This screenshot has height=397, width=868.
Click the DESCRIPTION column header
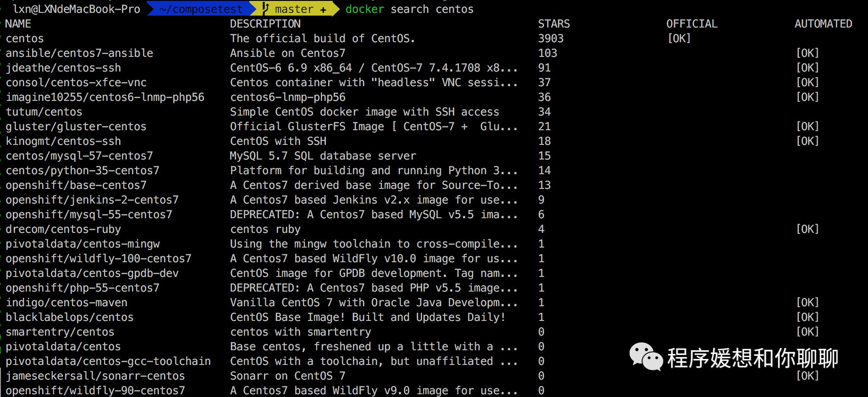click(265, 24)
